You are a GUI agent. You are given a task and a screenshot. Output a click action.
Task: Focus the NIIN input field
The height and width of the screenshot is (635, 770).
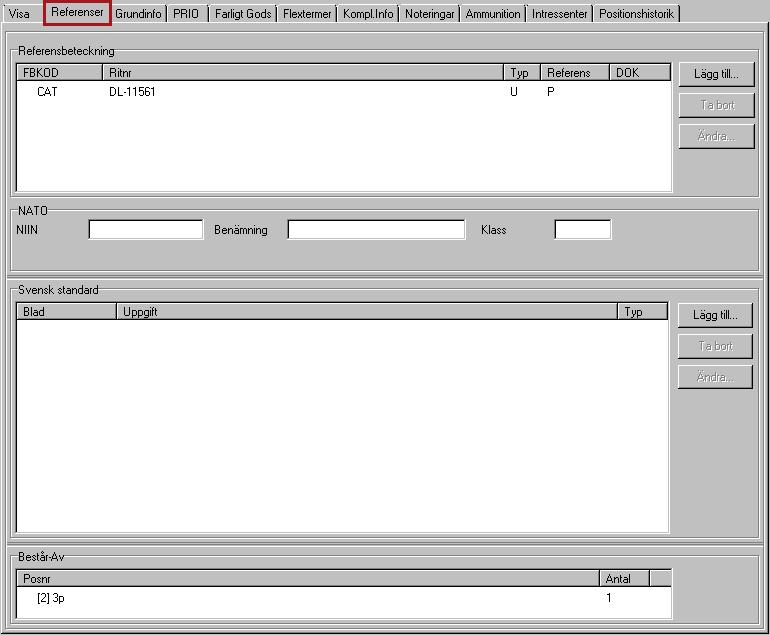pyautogui.click(x=146, y=229)
